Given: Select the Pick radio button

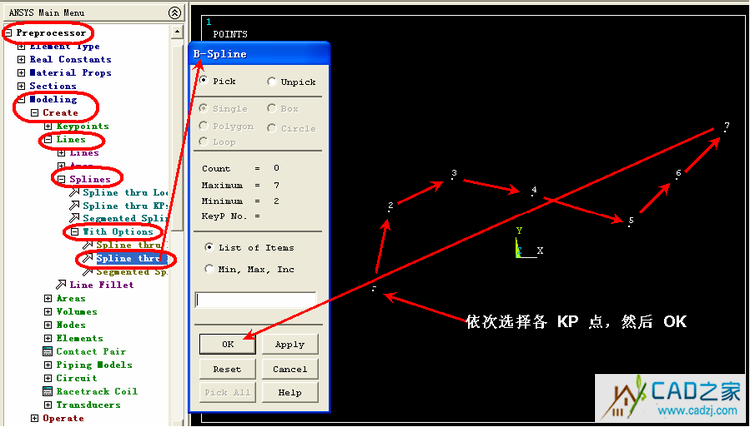Looking at the screenshot, I should point(203,81).
